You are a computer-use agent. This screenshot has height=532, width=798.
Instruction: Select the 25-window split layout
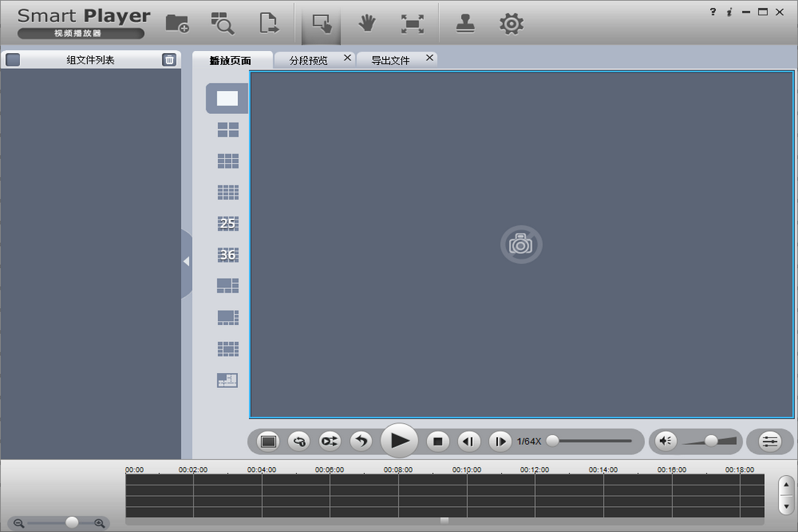point(228,224)
